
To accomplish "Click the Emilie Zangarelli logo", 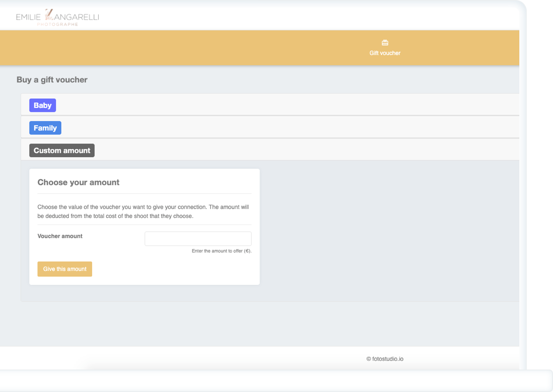I will point(58,17).
